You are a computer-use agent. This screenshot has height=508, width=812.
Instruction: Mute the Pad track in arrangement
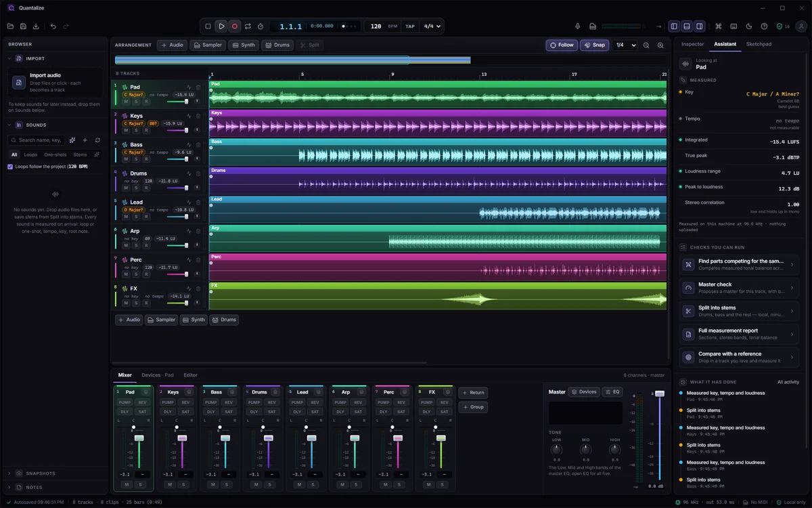[x=126, y=102]
